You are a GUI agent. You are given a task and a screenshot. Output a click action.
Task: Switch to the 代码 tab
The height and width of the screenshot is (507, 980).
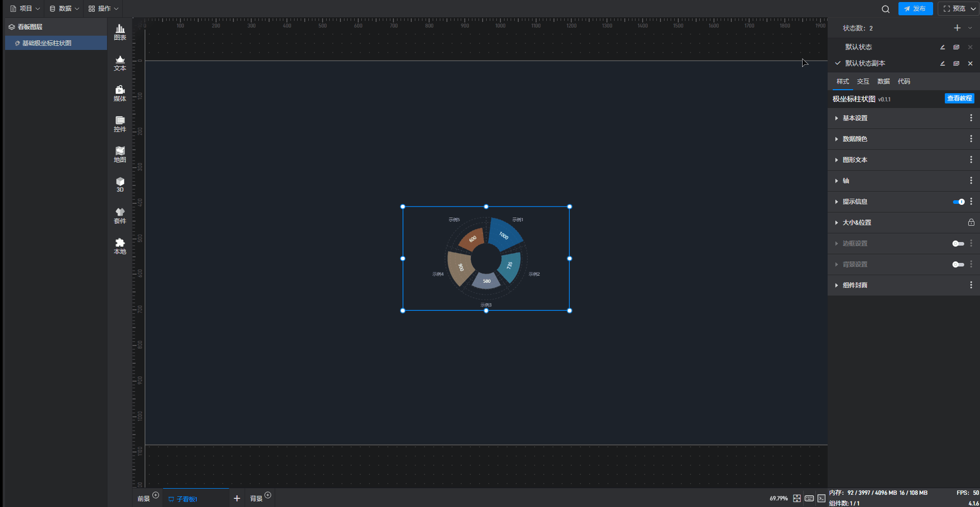pos(904,82)
